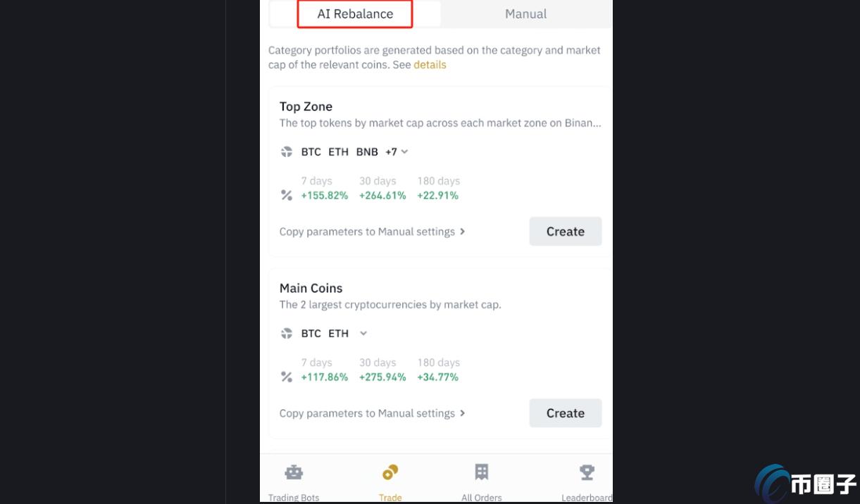
Task: Expand the +7 coins chevron
Action: point(404,152)
